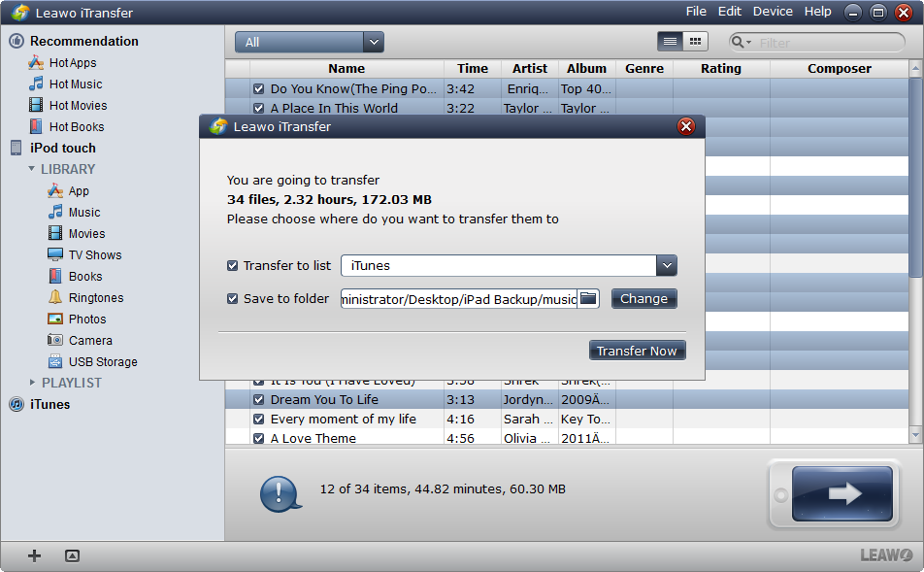The image size is (924, 572).
Task: Click the search magnifier icon
Action: point(738,42)
